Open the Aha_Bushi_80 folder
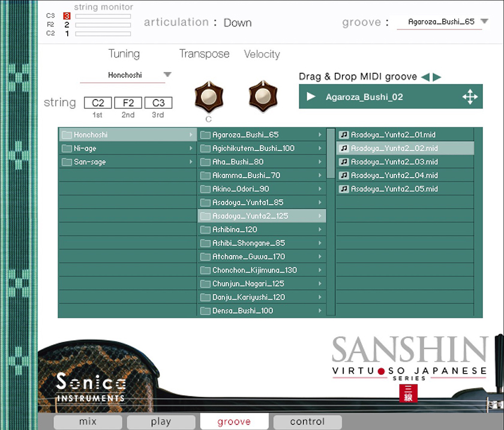Viewport: 504px width, 430px height. coord(262,162)
